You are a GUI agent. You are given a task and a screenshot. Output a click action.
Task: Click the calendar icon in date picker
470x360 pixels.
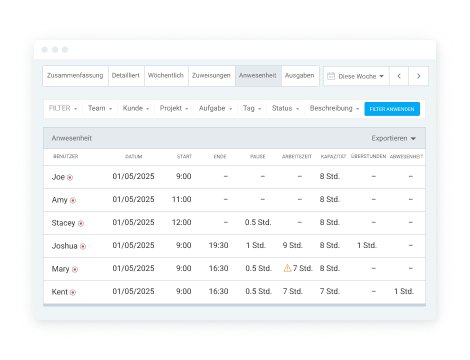pyautogui.click(x=331, y=76)
